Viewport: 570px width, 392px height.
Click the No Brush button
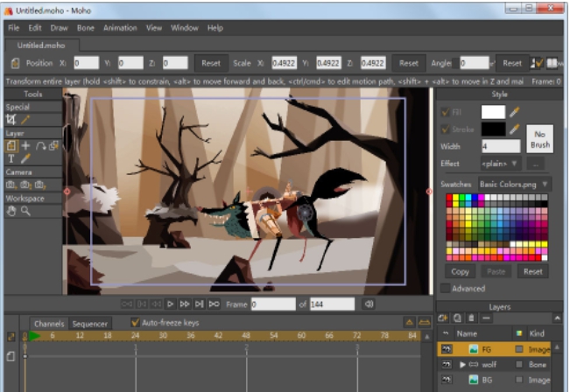(x=540, y=139)
